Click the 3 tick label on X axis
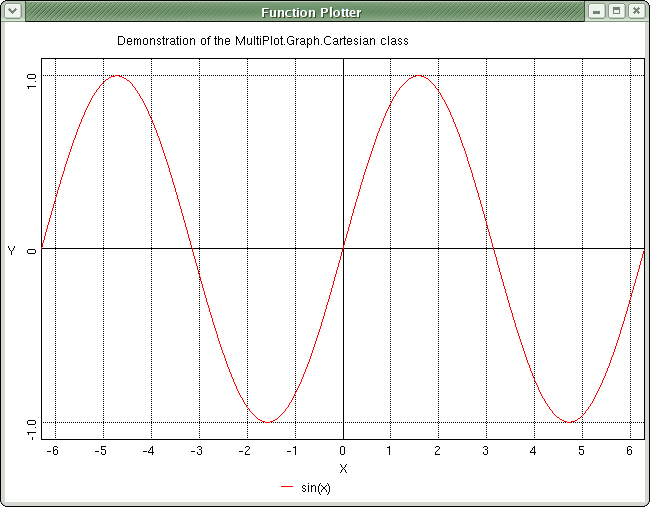 (486, 451)
